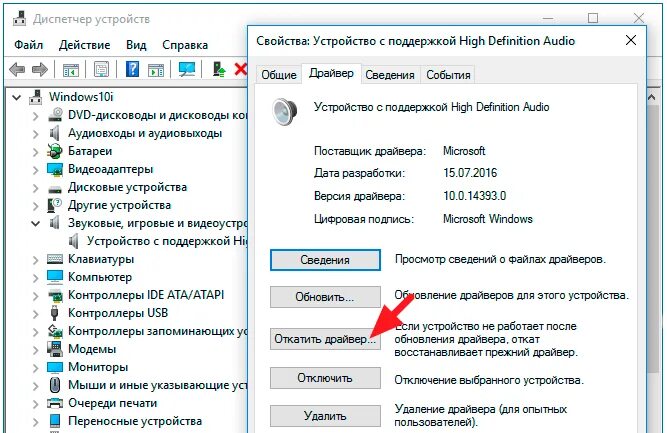Click the USB plug icon beside Контроллеры USB
This screenshot has height=433, width=667.
click(54, 313)
